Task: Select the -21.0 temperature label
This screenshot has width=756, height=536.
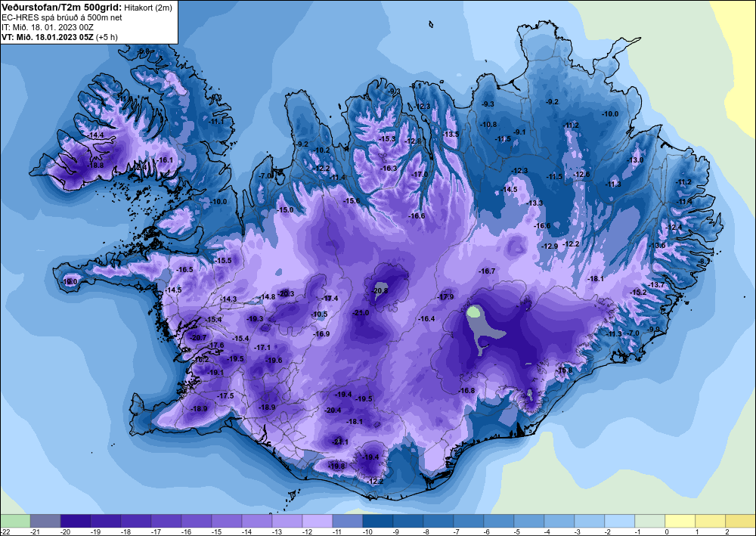Action: click(361, 313)
